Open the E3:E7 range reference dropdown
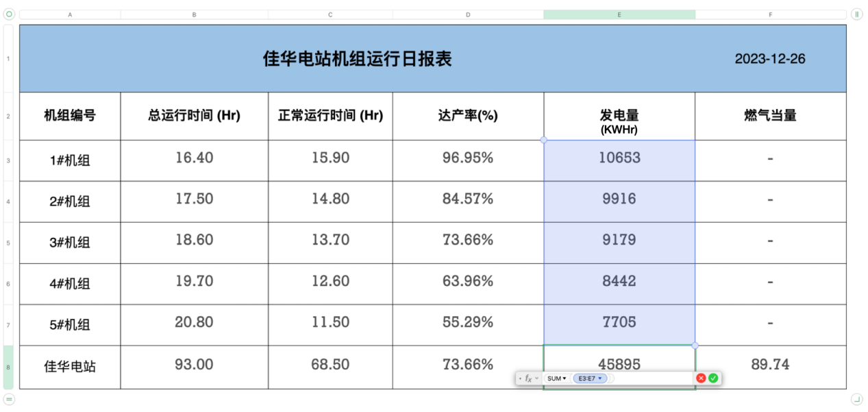This screenshot has height=412, width=868. [600, 378]
